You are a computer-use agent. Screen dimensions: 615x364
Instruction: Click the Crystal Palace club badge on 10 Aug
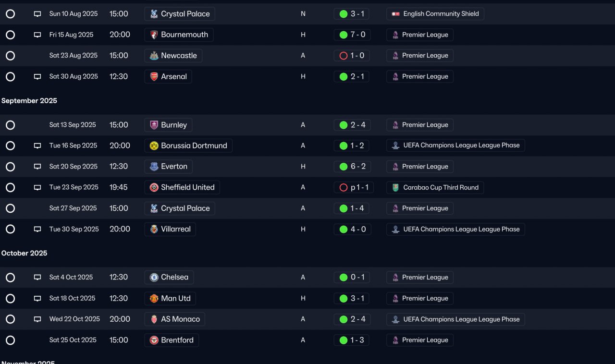[x=154, y=14]
